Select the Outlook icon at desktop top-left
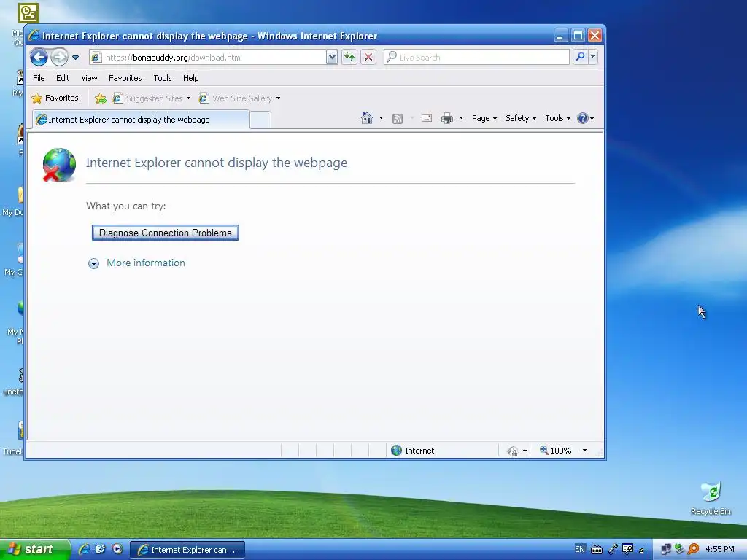747x560 pixels. pyautogui.click(x=28, y=13)
